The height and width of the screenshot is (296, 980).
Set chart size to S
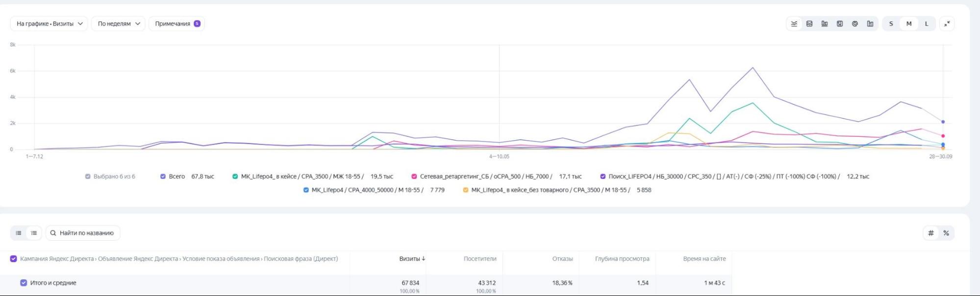[891, 24]
